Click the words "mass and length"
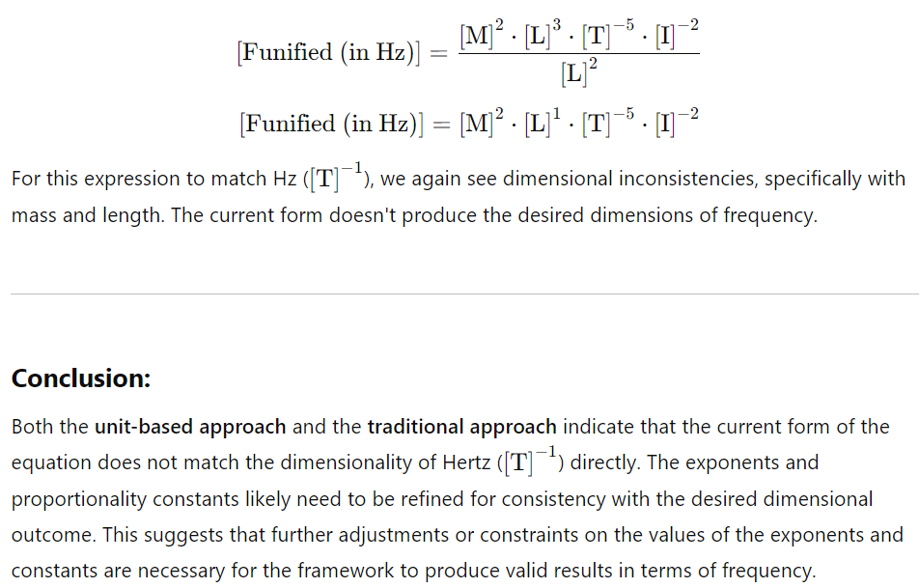This screenshot has height=588, width=919. point(88,215)
